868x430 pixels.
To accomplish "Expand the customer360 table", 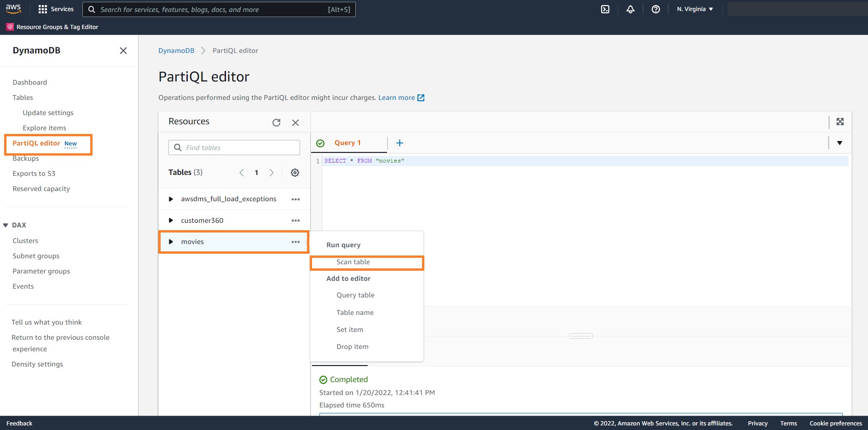I will [171, 221].
